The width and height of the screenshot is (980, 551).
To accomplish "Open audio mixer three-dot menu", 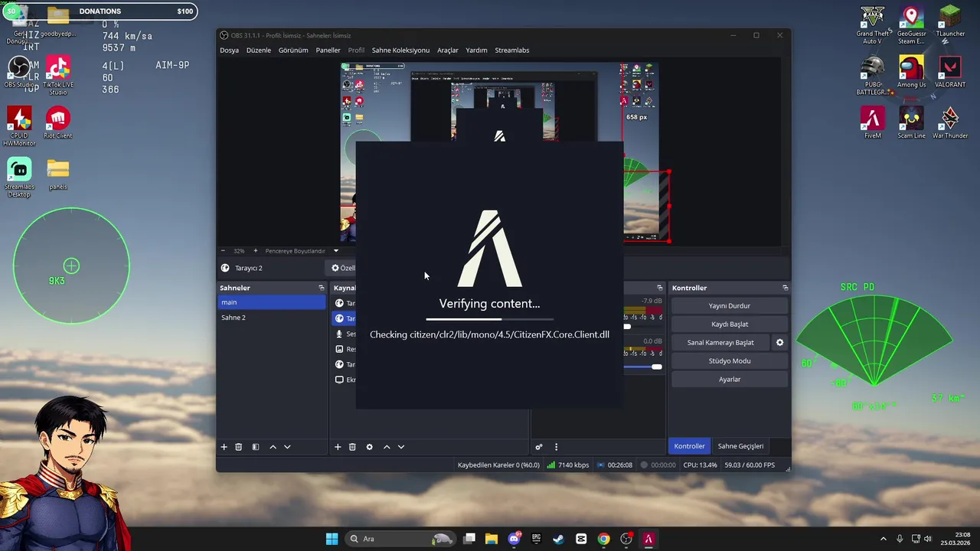I will [556, 447].
